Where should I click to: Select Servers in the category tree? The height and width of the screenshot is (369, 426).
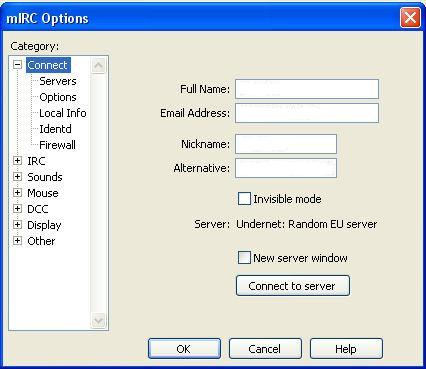pos(58,81)
